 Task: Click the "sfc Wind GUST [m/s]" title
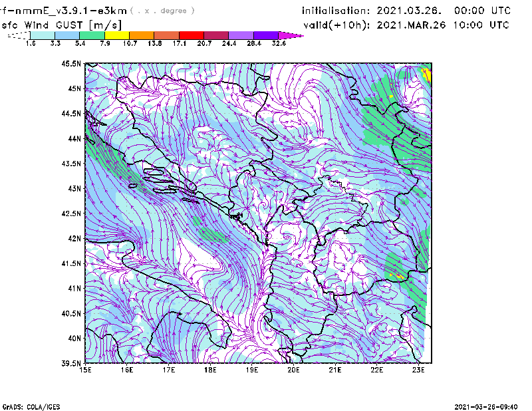click(x=62, y=25)
